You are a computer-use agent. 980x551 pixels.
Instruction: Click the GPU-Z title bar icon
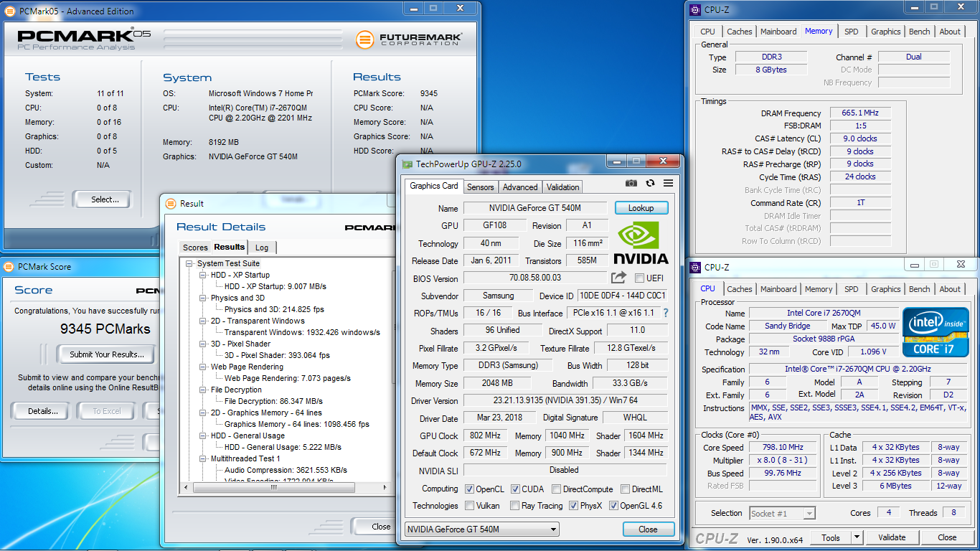pyautogui.click(x=407, y=164)
